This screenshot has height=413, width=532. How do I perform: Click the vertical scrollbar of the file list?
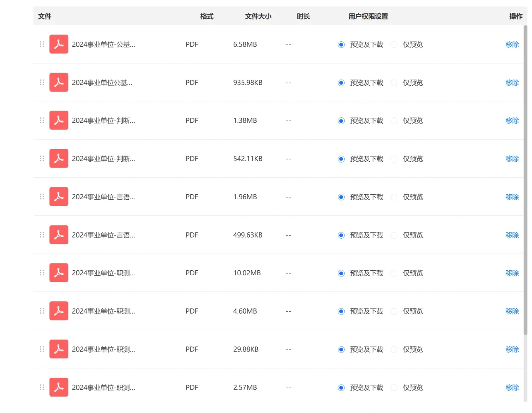[525, 180]
